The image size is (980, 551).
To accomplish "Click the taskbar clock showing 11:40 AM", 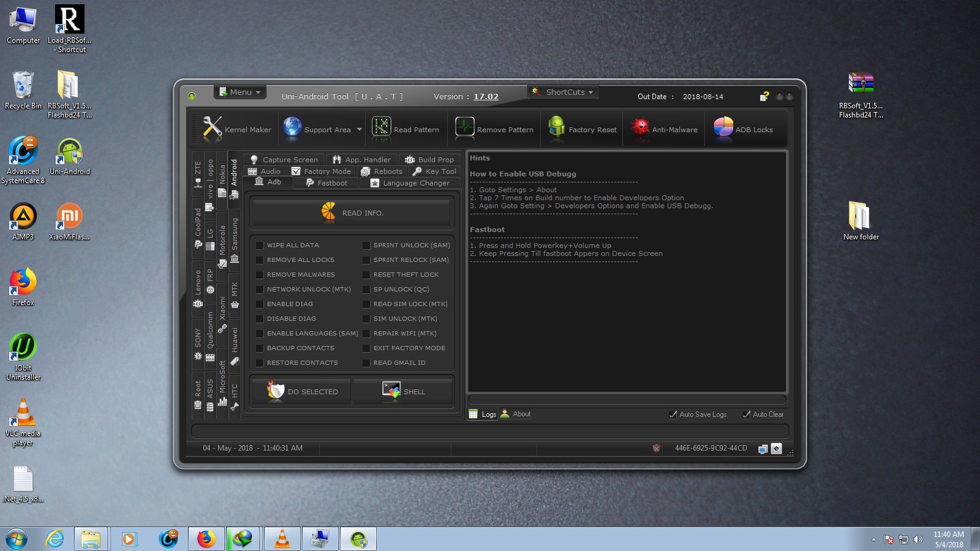I will (948, 539).
